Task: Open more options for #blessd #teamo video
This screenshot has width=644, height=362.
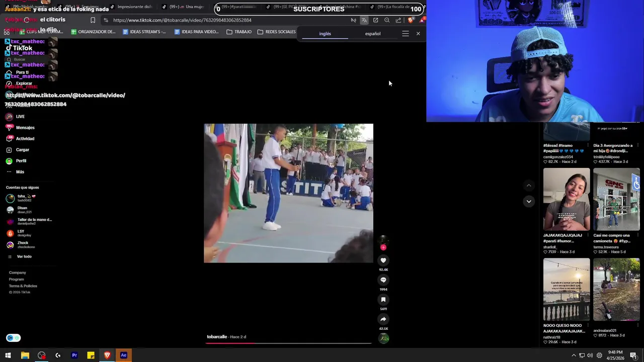Action: tap(588, 145)
